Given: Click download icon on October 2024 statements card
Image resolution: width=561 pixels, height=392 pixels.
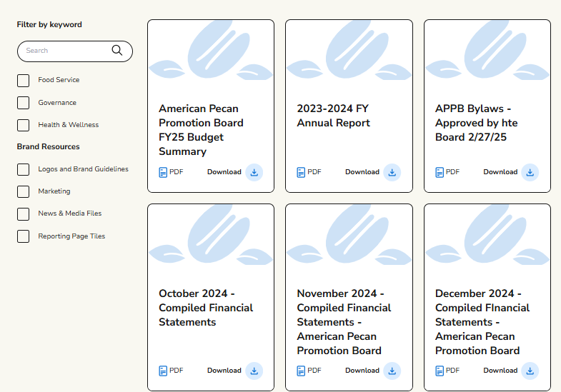Looking at the screenshot, I should coord(254,371).
